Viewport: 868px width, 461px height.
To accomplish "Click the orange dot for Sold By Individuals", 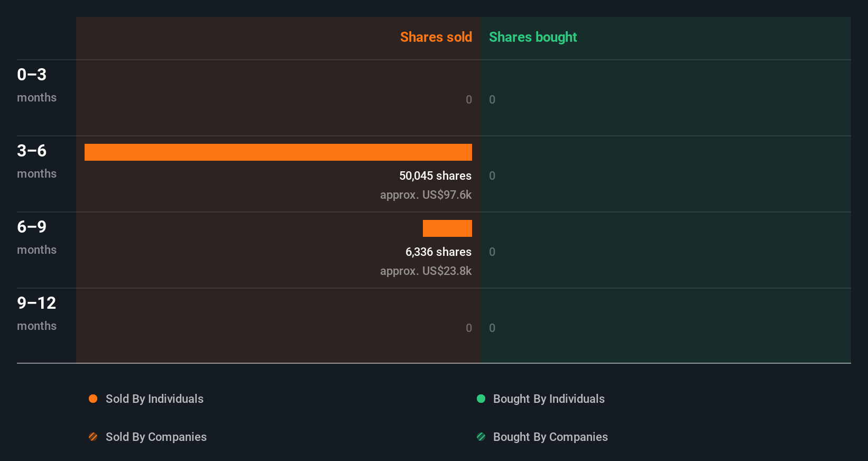I will point(93,399).
